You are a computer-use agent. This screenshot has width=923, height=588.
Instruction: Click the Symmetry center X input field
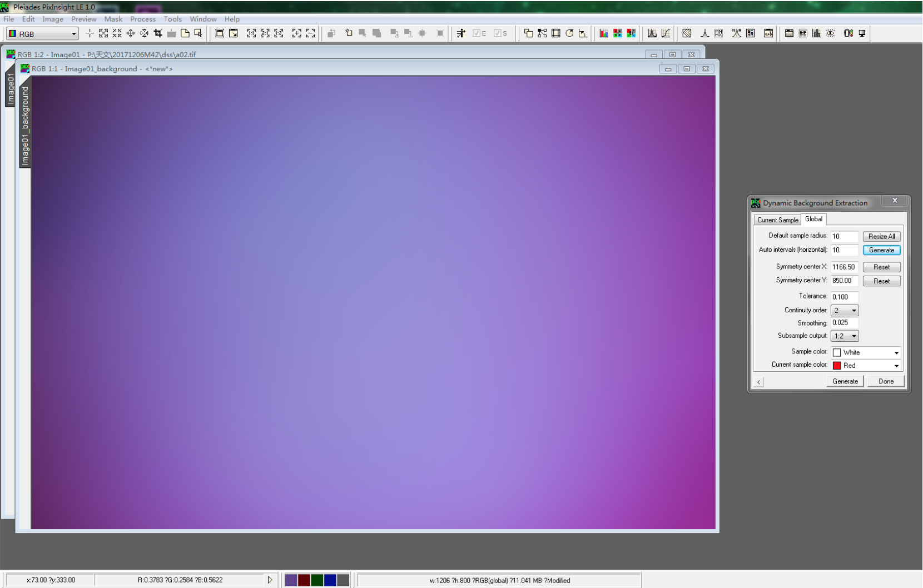coord(845,267)
